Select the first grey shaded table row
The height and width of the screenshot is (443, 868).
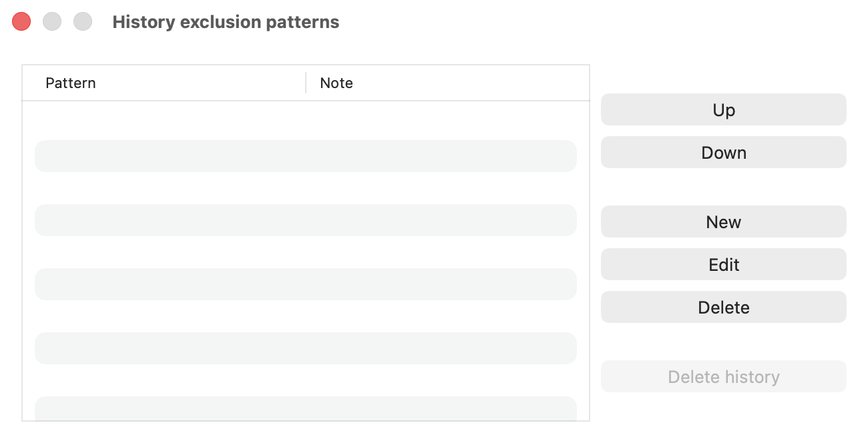[305, 156]
